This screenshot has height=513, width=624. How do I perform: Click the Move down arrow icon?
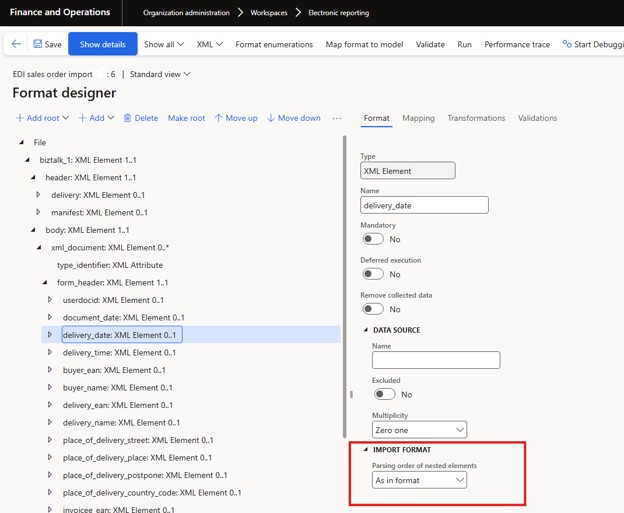(x=271, y=118)
